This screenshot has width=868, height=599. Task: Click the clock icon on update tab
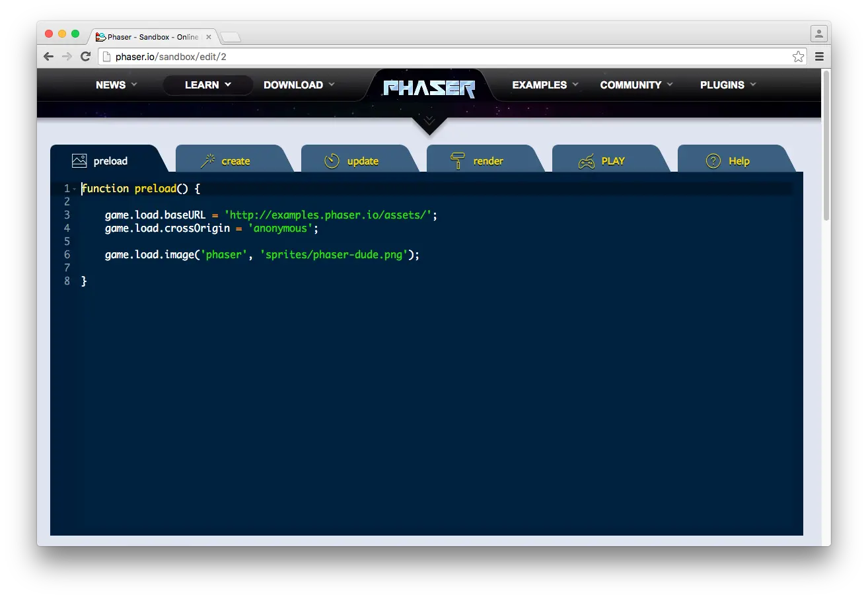(x=332, y=160)
